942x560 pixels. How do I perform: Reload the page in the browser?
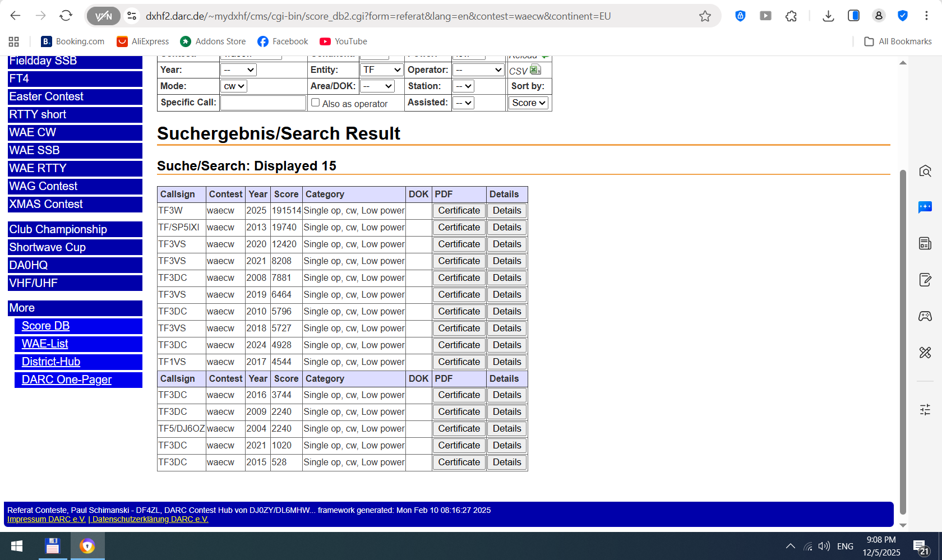pyautogui.click(x=66, y=16)
